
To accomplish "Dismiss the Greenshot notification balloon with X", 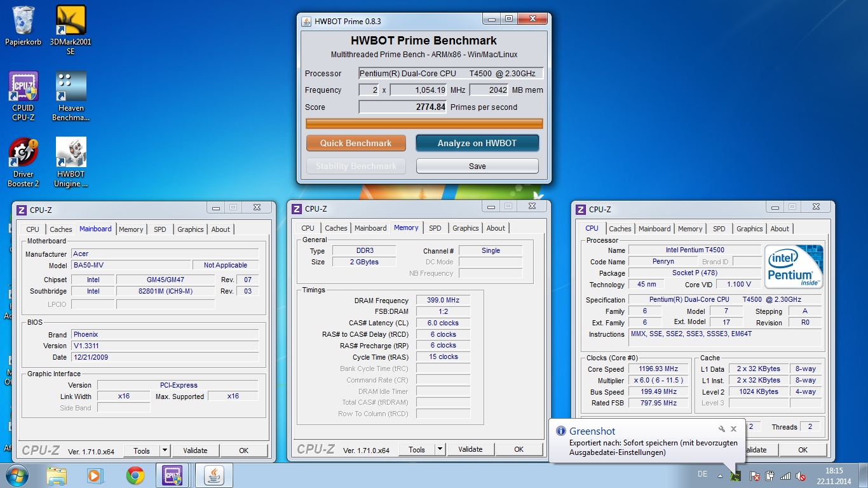I will coord(734,429).
